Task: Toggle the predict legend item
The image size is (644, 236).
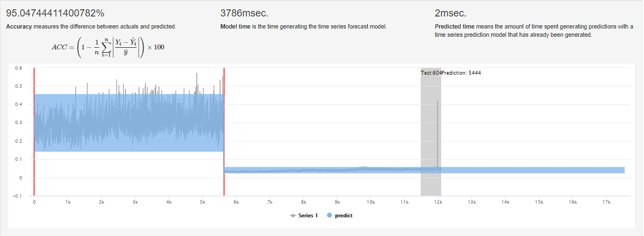Action: point(343,215)
